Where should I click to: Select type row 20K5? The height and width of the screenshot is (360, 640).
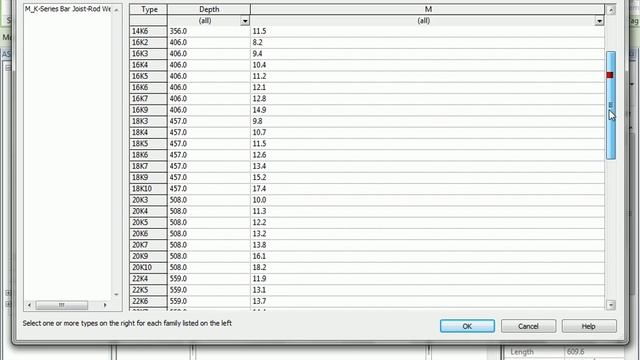(367, 222)
